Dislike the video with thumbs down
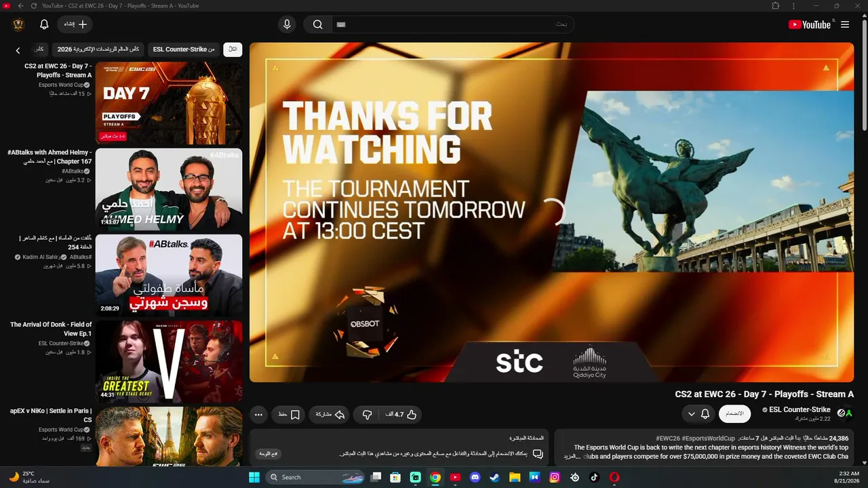 tap(368, 414)
